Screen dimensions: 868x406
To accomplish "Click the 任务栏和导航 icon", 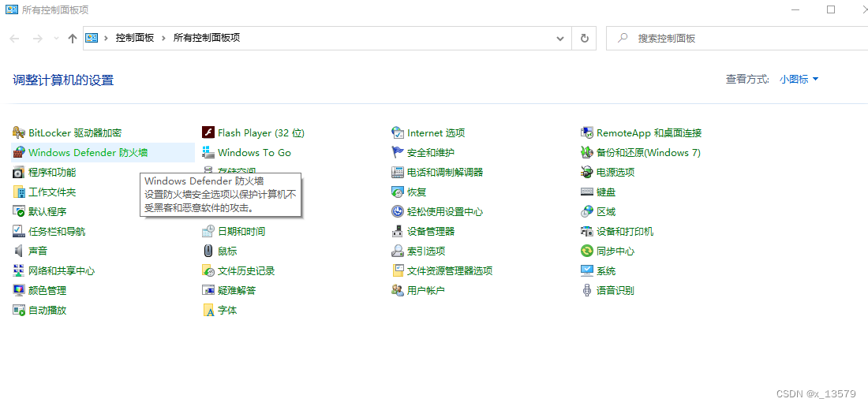I will (19, 231).
